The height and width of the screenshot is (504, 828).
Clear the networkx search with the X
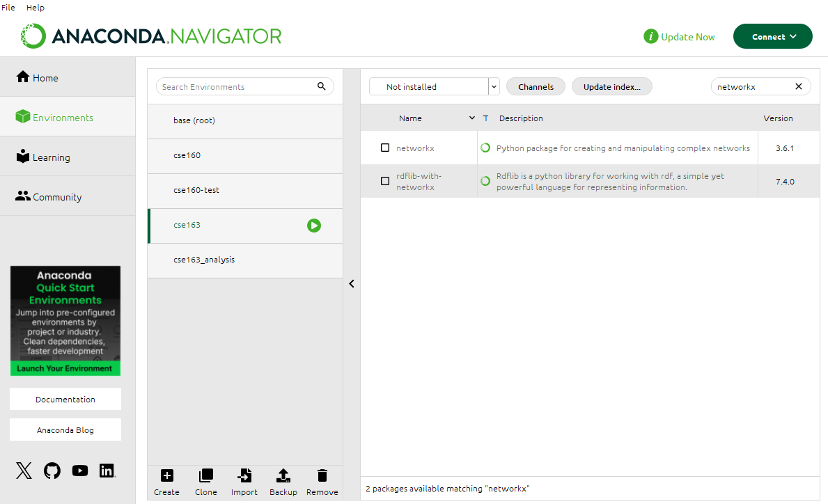coord(798,86)
